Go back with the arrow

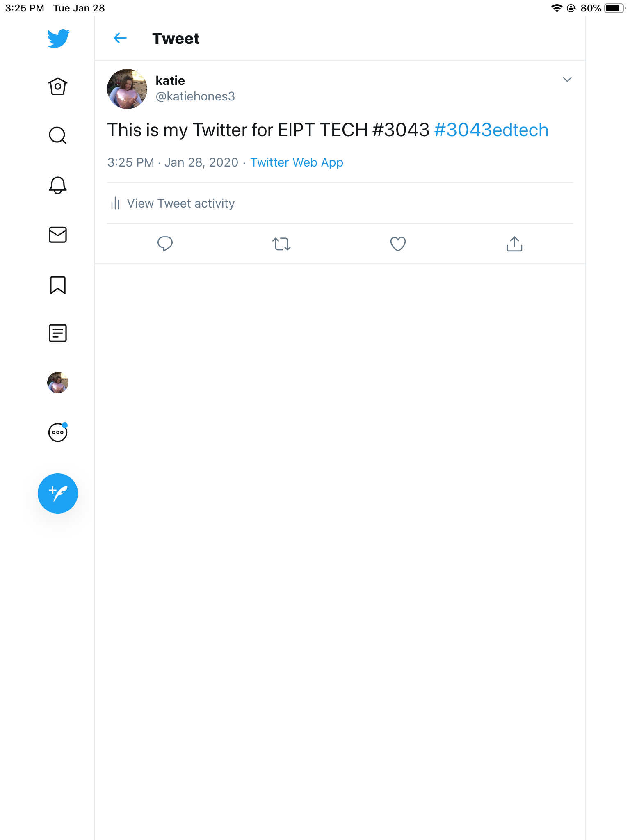click(x=120, y=38)
